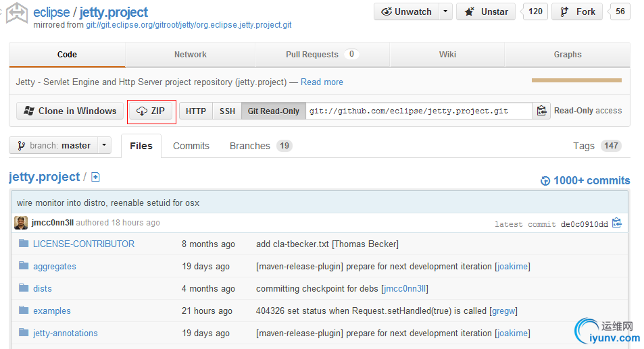
Task: Click the create new file plus icon
Action: point(95,177)
